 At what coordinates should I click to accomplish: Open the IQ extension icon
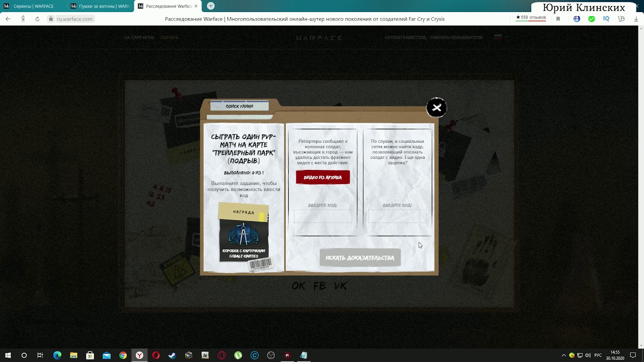(606, 19)
